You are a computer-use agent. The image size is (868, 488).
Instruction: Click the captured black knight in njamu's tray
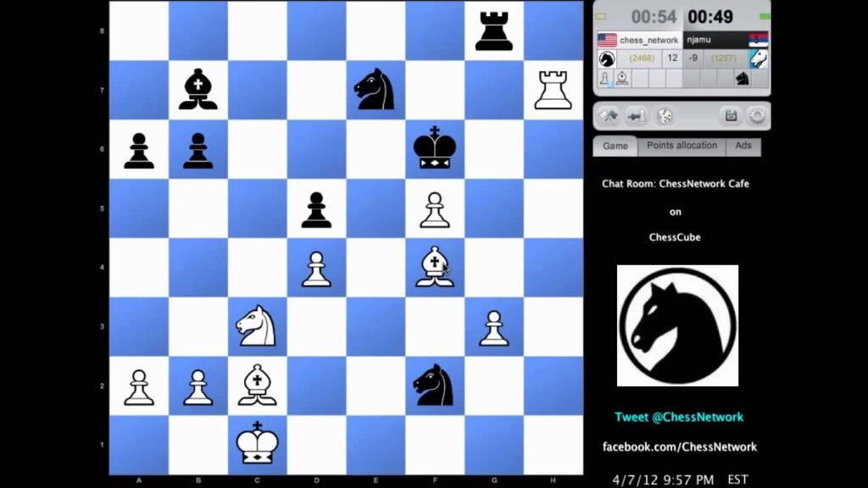click(742, 78)
